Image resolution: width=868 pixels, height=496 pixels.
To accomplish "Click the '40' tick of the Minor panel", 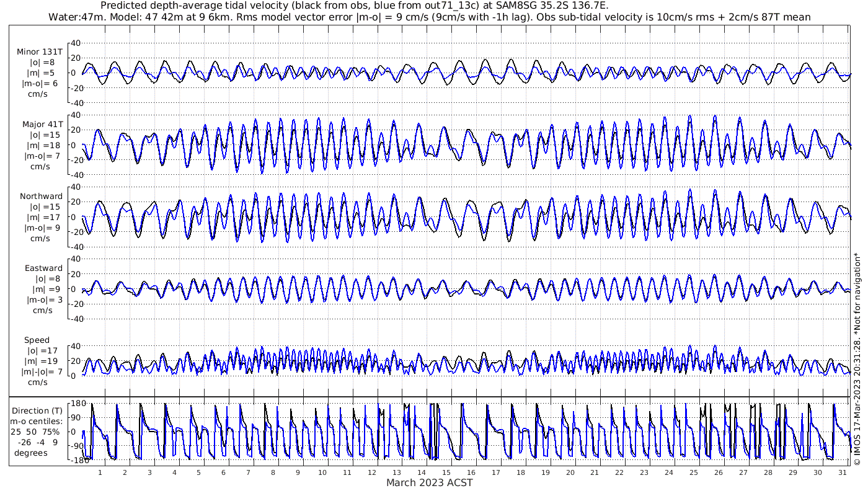I will 76,43.
